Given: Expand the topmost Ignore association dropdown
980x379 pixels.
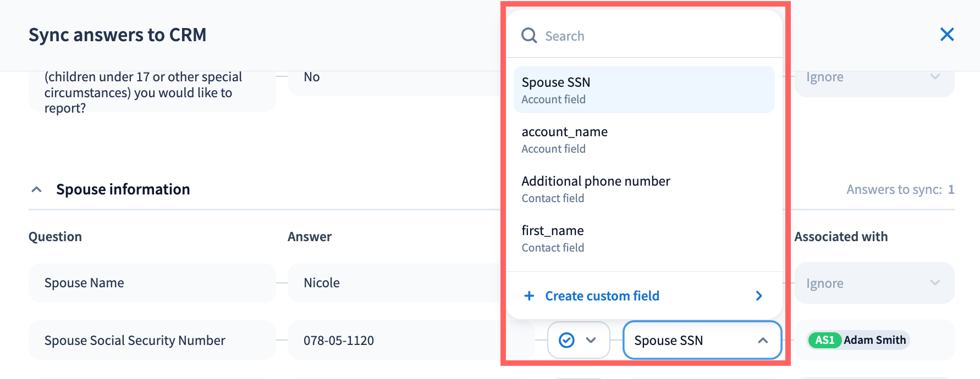Looking at the screenshot, I should pos(874,78).
